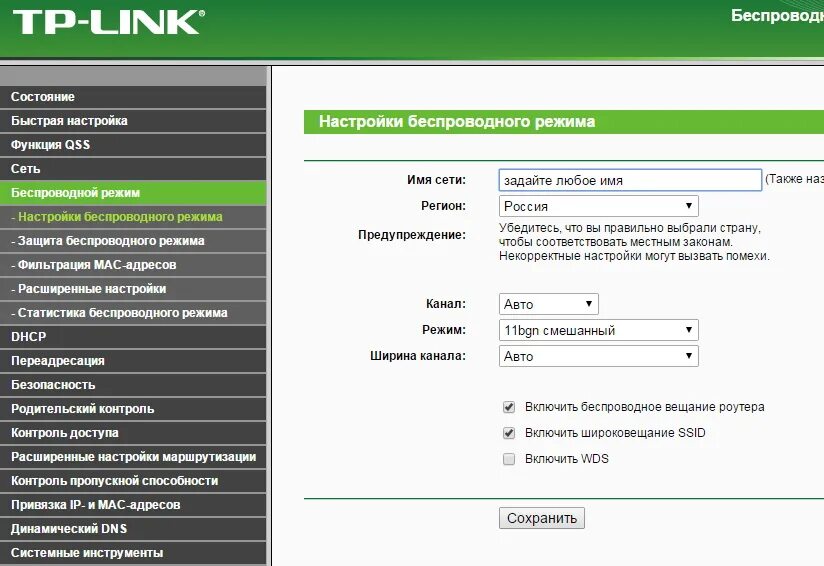This screenshot has width=824, height=566.
Task: Toggle Включить беспроводное вещание роутера checkbox
Action: click(x=509, y=407)
